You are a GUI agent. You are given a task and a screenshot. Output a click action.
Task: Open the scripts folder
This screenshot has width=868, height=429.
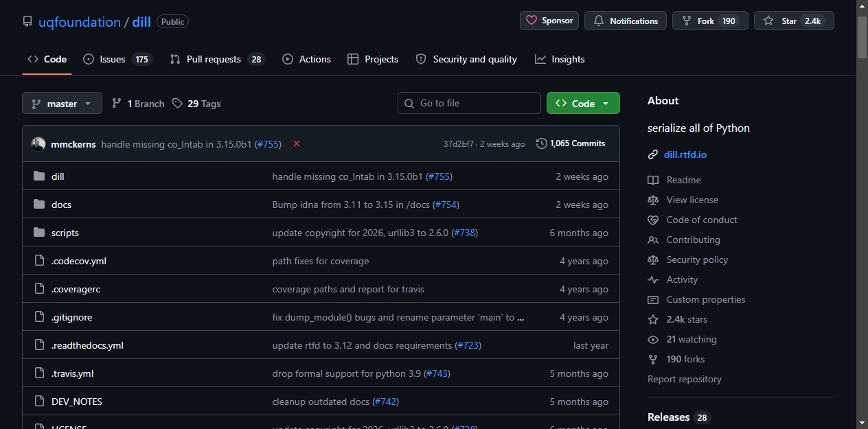click(65, 233)
